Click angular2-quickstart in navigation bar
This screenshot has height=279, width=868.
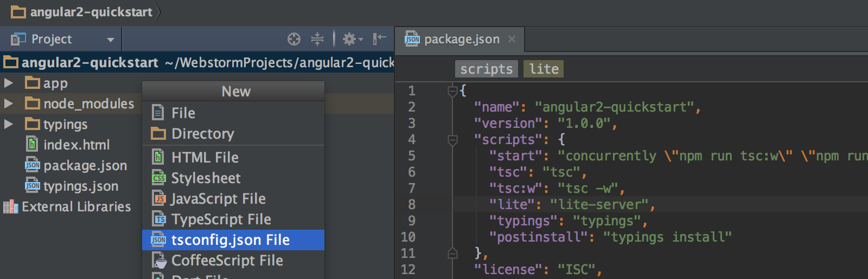tap(91, 12)
